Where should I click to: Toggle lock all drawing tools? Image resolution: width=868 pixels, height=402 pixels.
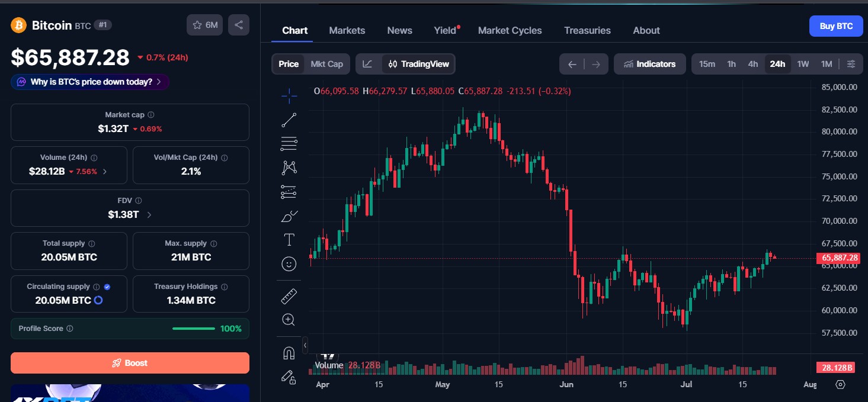point(289,377)
